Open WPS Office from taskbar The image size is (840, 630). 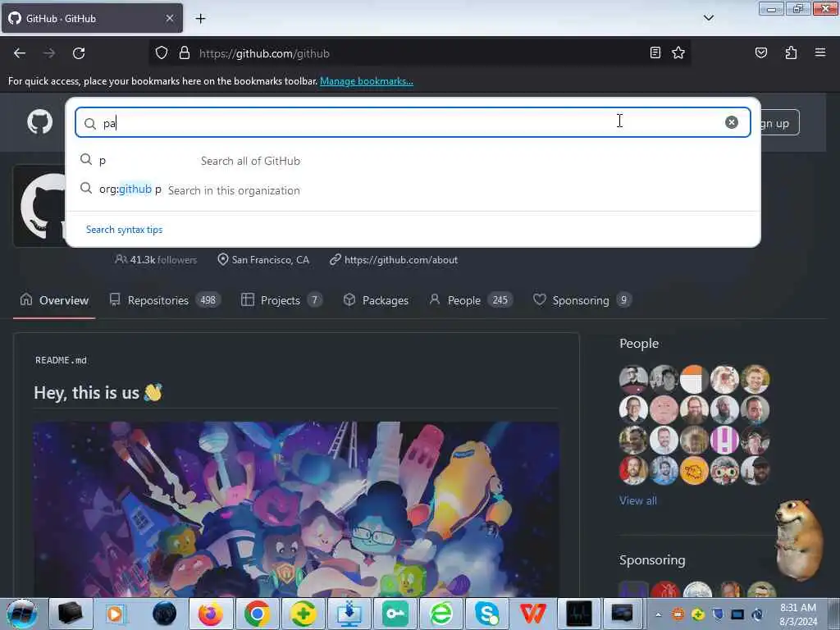(x=533, y=614)
